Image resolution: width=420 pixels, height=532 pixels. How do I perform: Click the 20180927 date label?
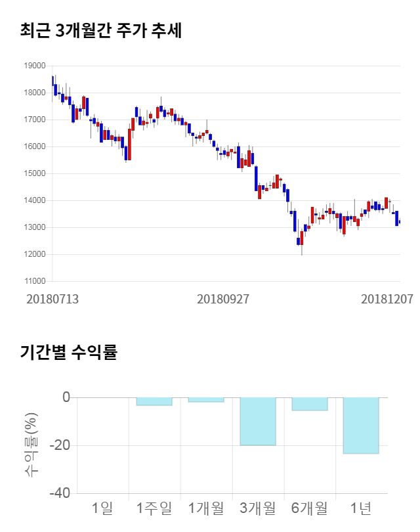pyautogui.click(x=223, y=299)
